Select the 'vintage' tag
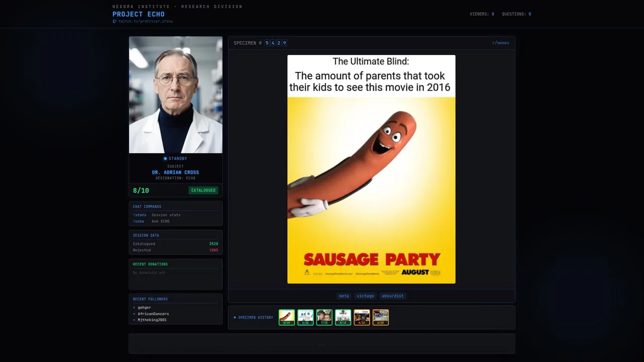 coord(365,296)
